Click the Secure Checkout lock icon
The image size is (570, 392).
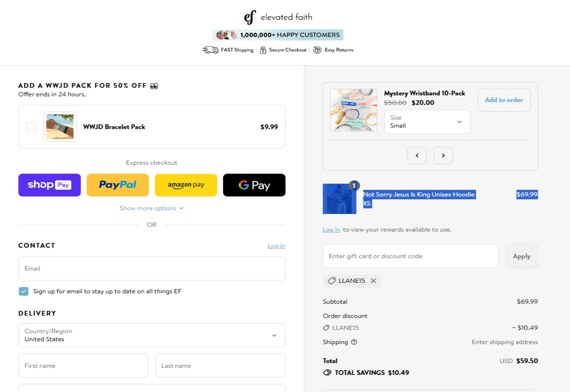263,49
